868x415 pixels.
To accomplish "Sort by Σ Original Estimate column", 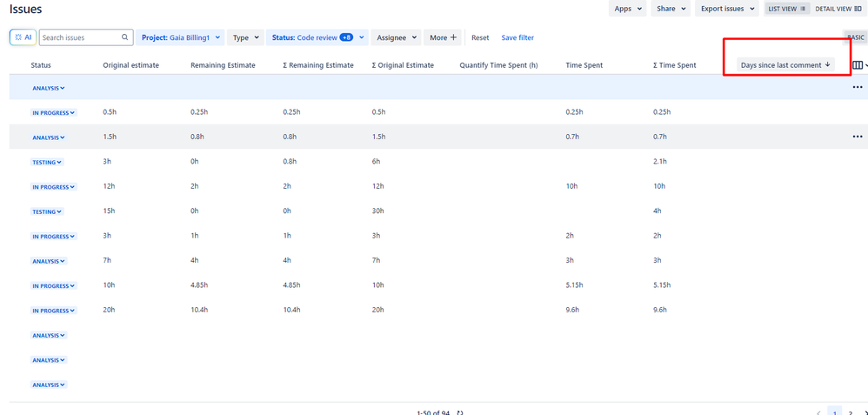I will point(403,65).
